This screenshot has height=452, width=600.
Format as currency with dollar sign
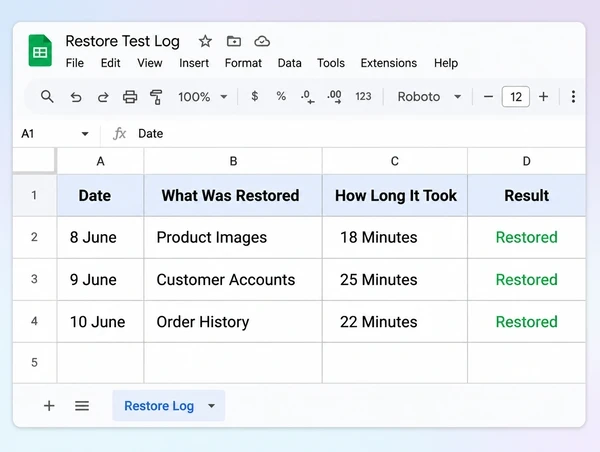point(254,96)
